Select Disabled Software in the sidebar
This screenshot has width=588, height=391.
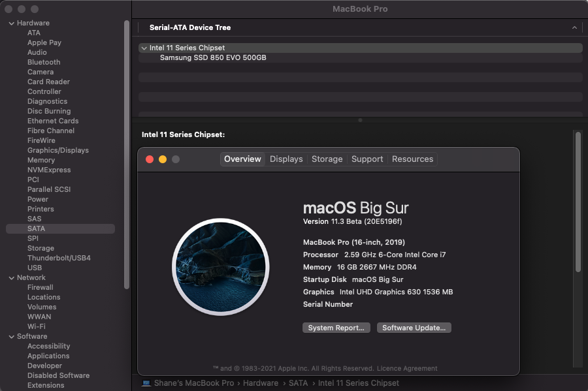59,375
